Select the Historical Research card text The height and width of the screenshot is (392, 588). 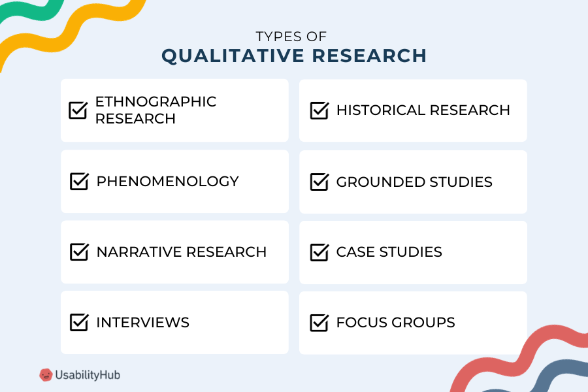(x=423, y=110)
